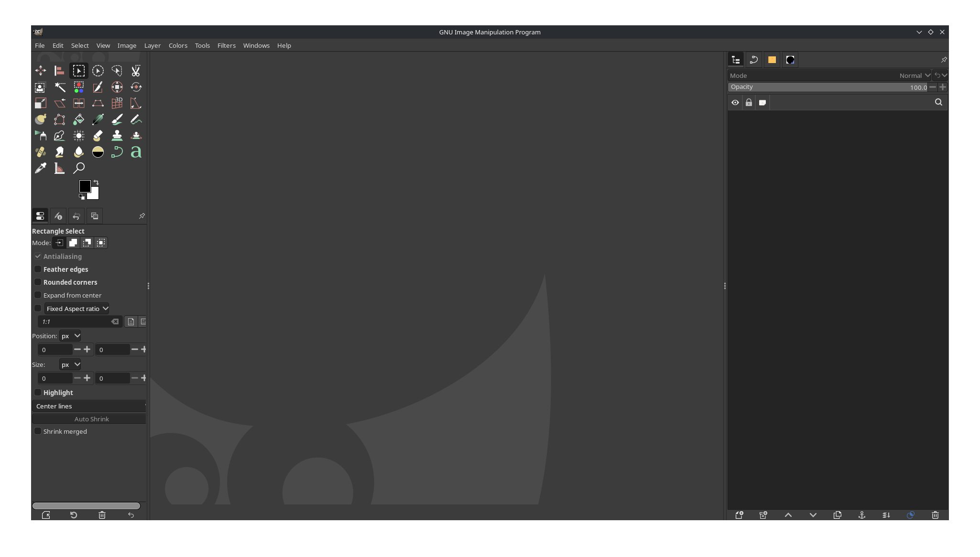Screen dimensions: 980x557
Task: Click the aspect ratio 1:1 input field
Action: [76, 321]
